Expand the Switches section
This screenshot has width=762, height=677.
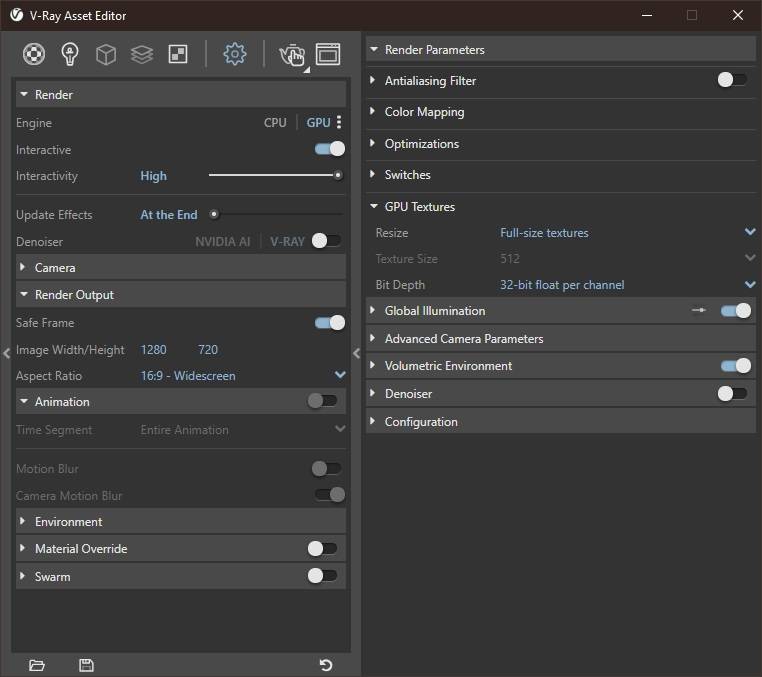561,174
